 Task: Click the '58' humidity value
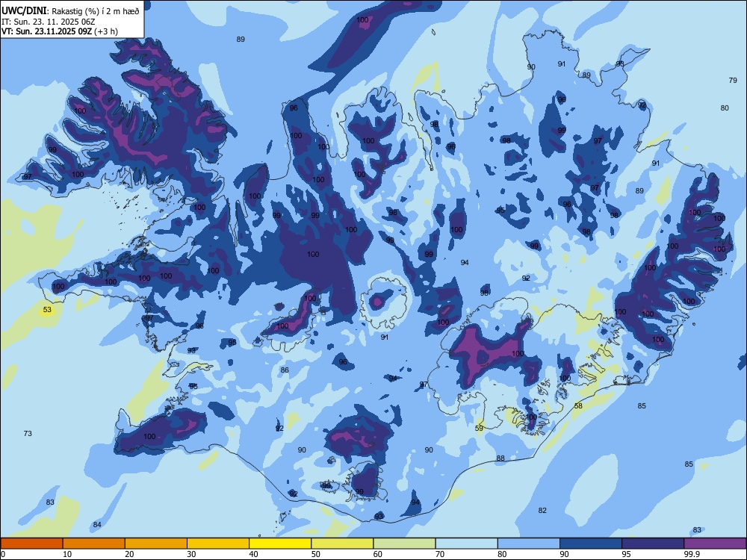tap(578, 405)
